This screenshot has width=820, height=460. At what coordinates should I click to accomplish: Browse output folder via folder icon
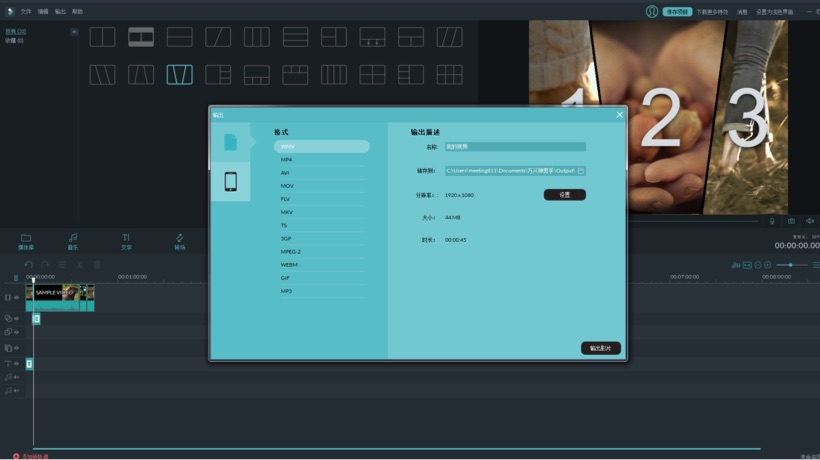point(580,171)
